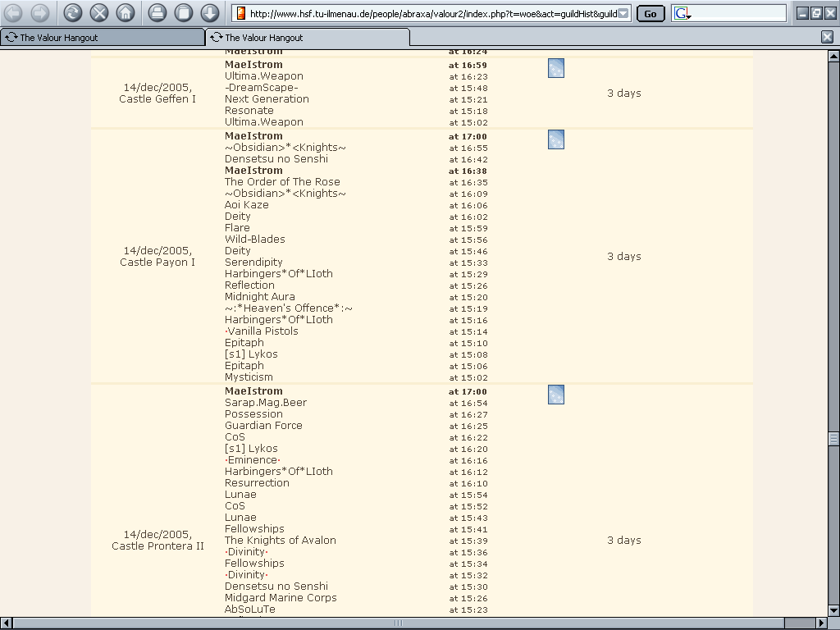Viewport: 840px width, 630px height.
Task: Click the vertical scrollbar down arrow
Action: click(x=833, y=610)
